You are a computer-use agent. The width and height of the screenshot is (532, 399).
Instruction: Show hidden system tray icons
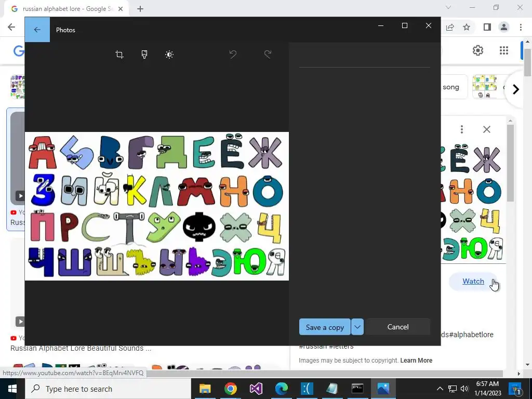point(440,389)
